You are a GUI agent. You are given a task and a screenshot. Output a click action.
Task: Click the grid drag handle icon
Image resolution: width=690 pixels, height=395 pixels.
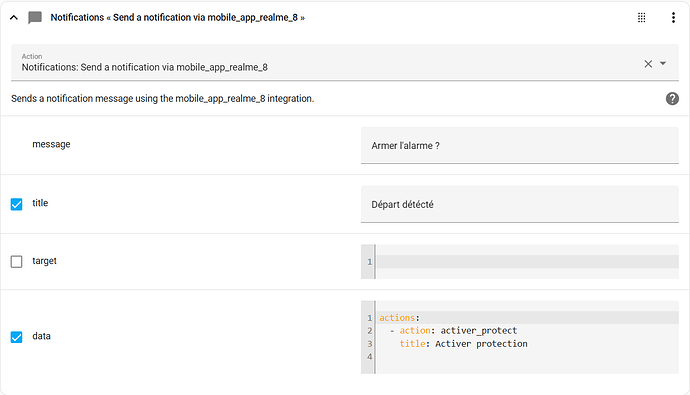642,18
